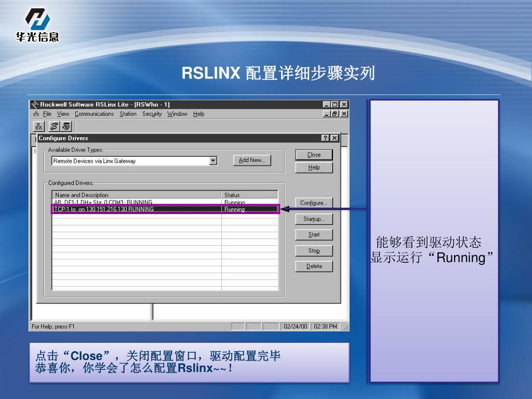This screenshot has height=399, width=532.
Task: Click the Add New... button
Action: (252, 160)
